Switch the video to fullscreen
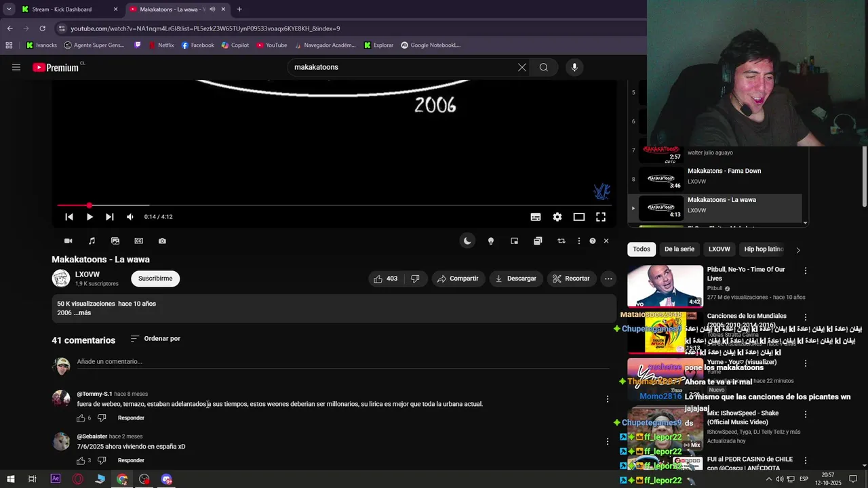Viewport: 868px width, 488px height. pyautogui.click(x=601, y=217)
